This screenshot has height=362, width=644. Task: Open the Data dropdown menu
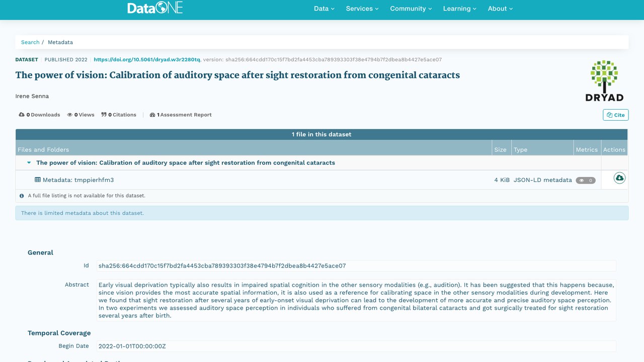tap(324, 9)
